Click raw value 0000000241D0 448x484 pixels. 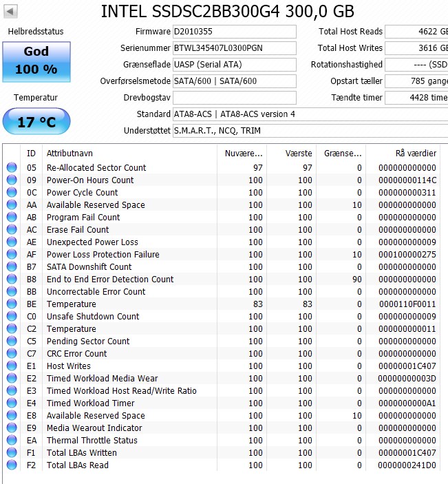click(407, 465)
